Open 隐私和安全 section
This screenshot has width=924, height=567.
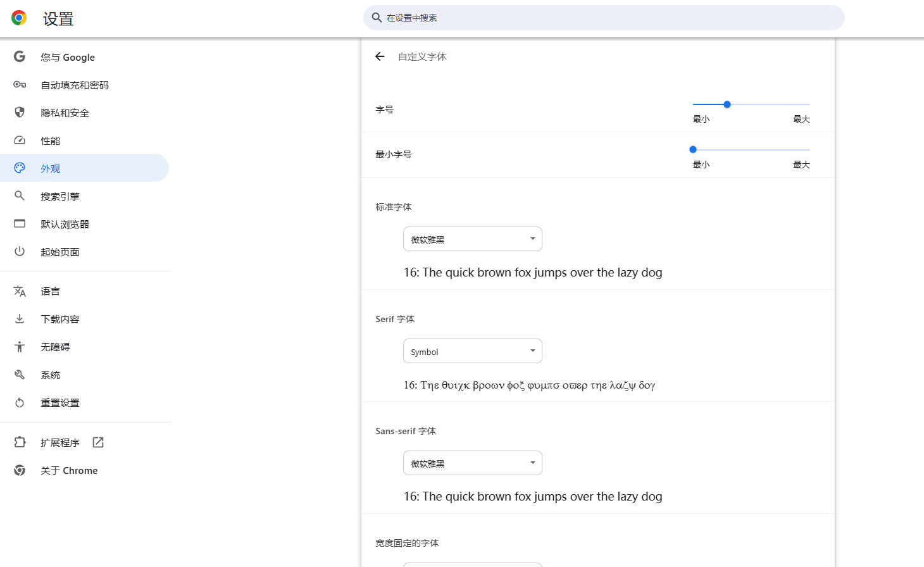click(x=85, y=113)
